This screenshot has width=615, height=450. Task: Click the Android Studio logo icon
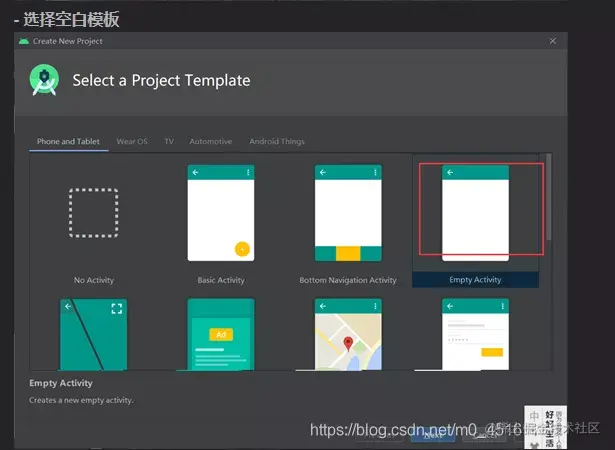pos(44,80)
